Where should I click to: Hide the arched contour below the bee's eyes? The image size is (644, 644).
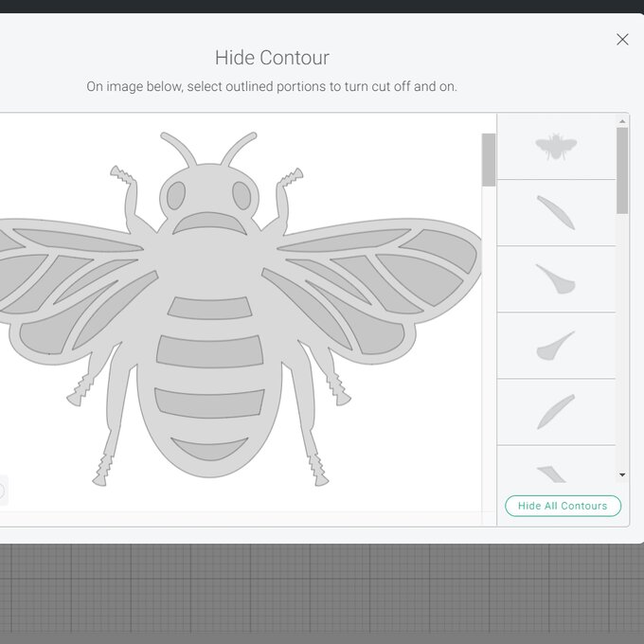coord(208,223)
